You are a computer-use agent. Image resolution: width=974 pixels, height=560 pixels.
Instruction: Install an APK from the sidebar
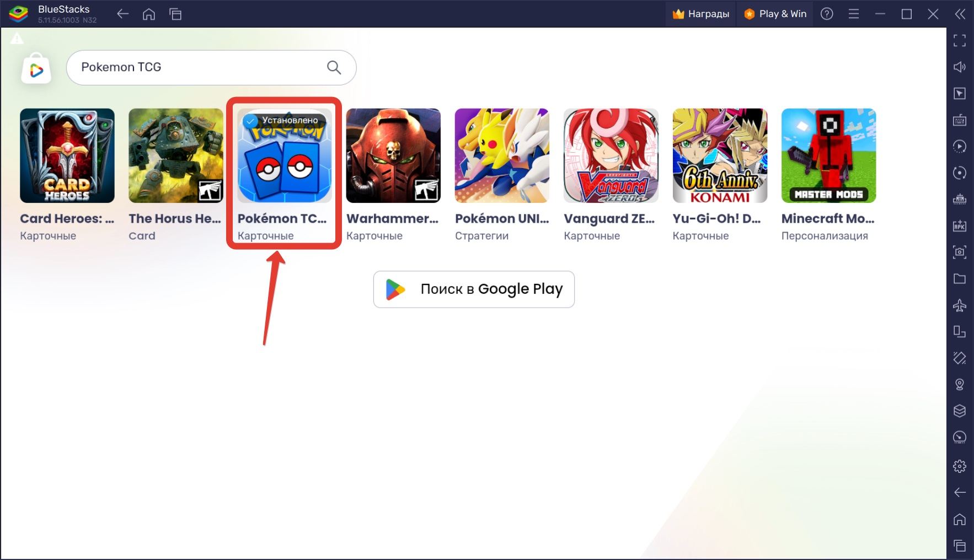960,225
